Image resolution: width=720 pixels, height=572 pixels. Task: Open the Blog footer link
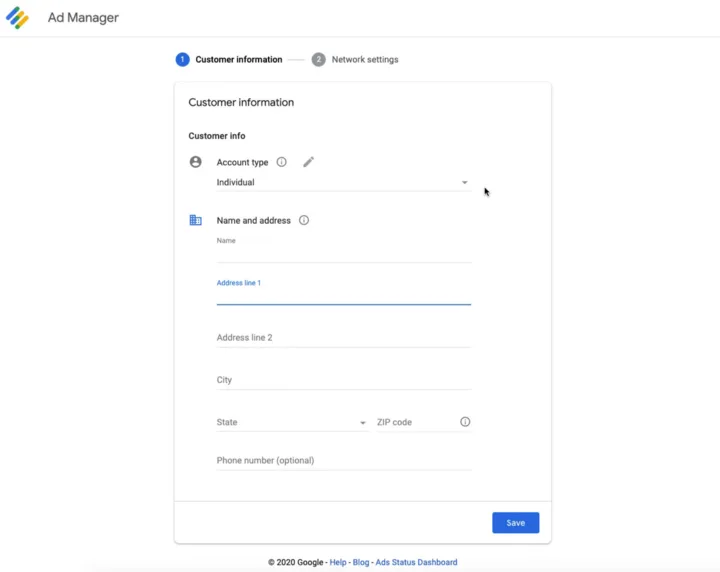coord(361,562)
